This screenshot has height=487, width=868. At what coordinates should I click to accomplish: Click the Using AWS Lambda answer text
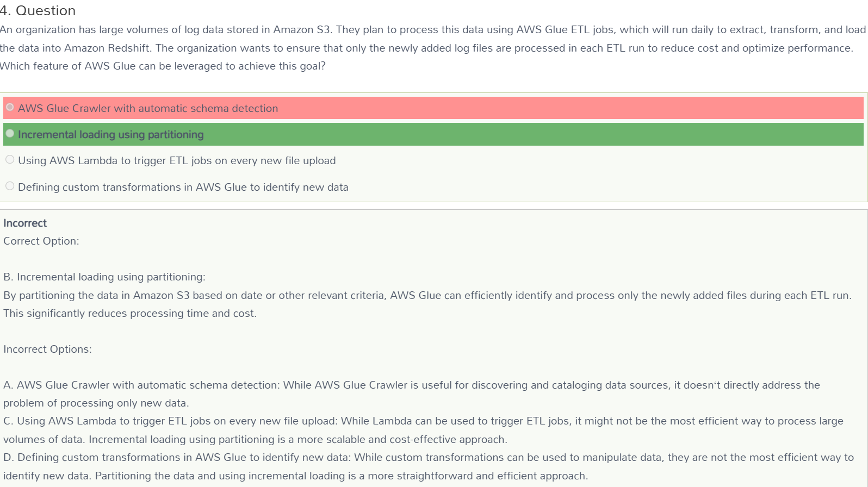coord(177,161)
